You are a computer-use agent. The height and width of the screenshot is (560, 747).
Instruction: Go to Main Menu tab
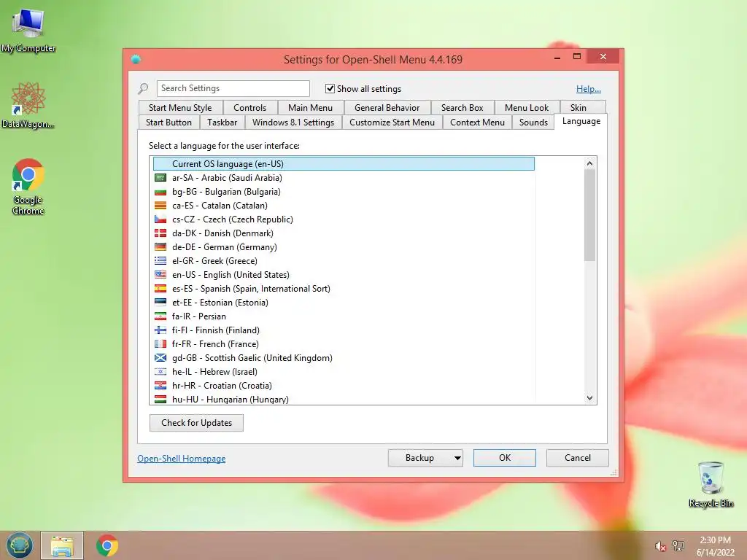pyautogui.click(x=310, y=108)
